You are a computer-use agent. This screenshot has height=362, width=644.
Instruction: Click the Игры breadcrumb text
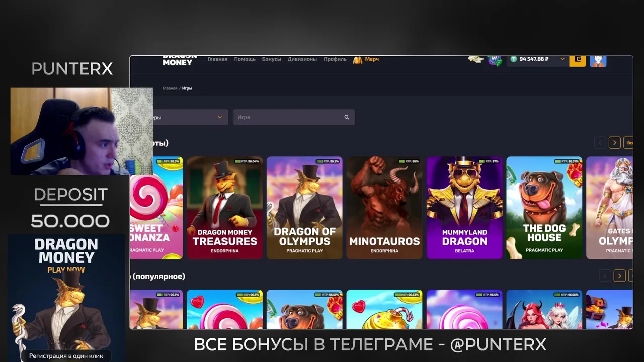point(187,88)
